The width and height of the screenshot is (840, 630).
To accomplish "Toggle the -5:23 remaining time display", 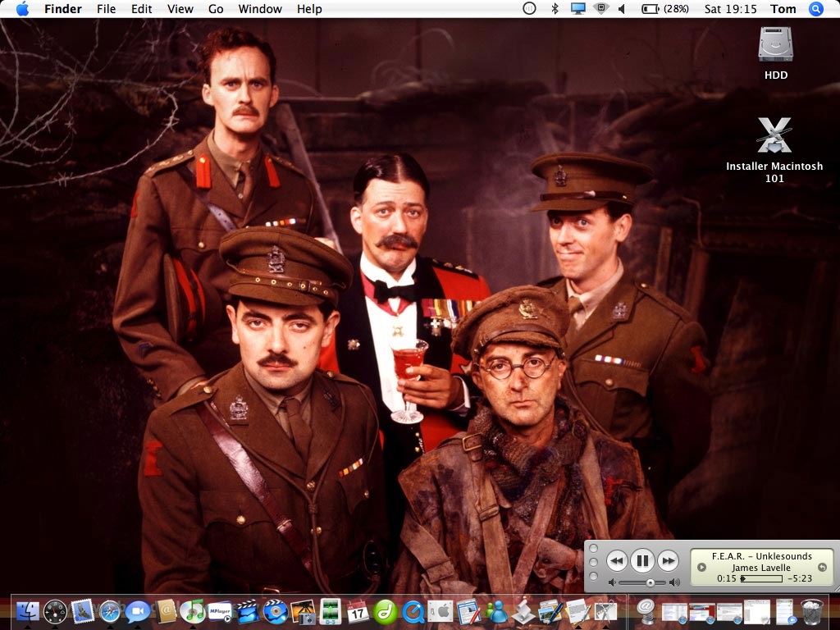I will (x=799, y=578).
